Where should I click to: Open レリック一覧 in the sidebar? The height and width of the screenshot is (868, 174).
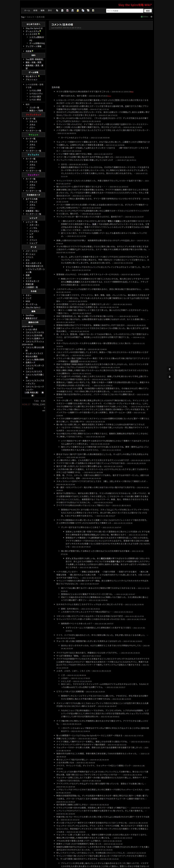(31, 222)
